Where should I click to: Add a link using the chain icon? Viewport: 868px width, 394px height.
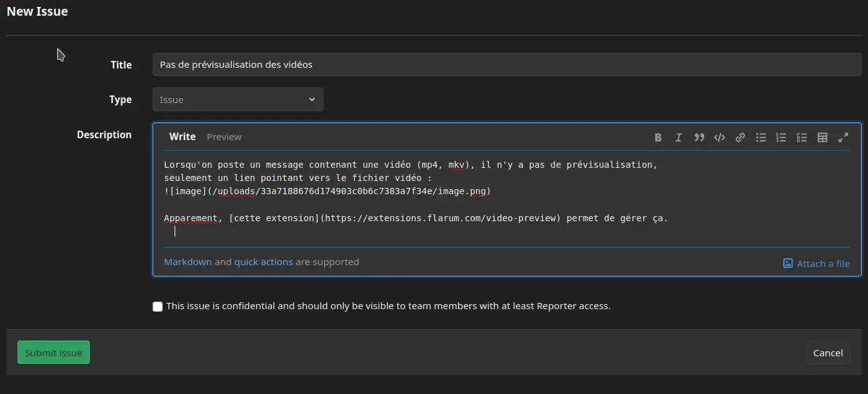(741, 138)
